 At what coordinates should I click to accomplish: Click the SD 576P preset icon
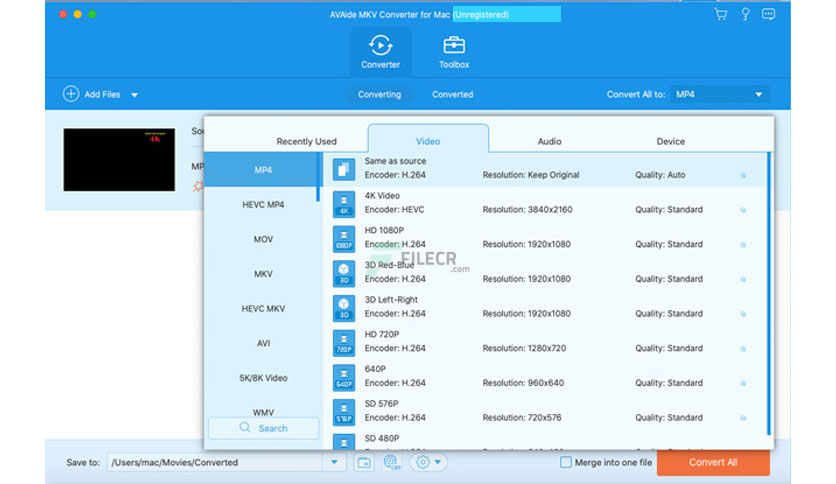344,412
